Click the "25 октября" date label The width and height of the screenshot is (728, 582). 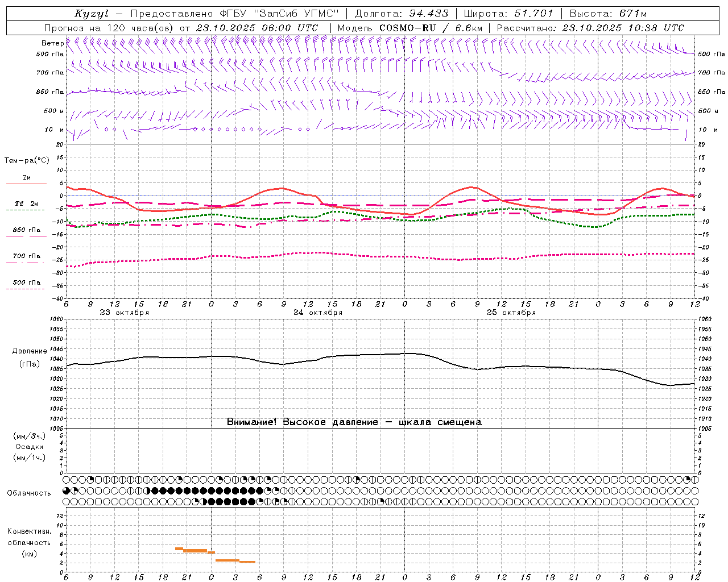pos(511,313)
